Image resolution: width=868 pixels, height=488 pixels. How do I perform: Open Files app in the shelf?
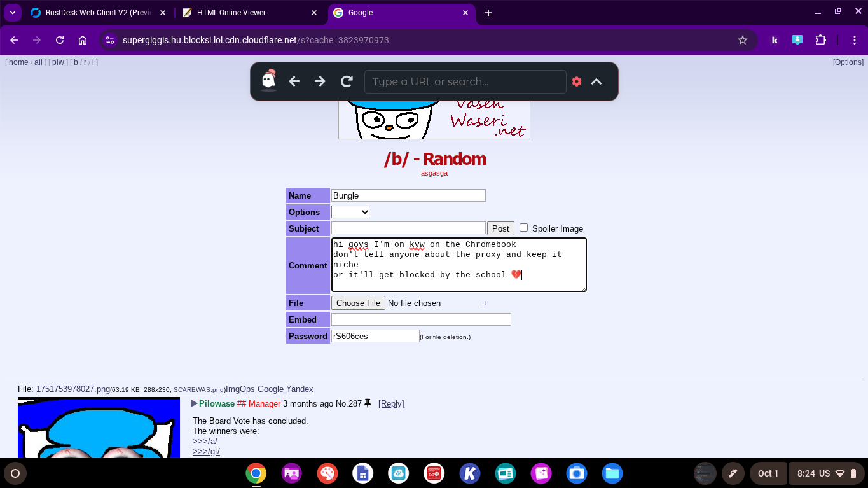point(612,473)
